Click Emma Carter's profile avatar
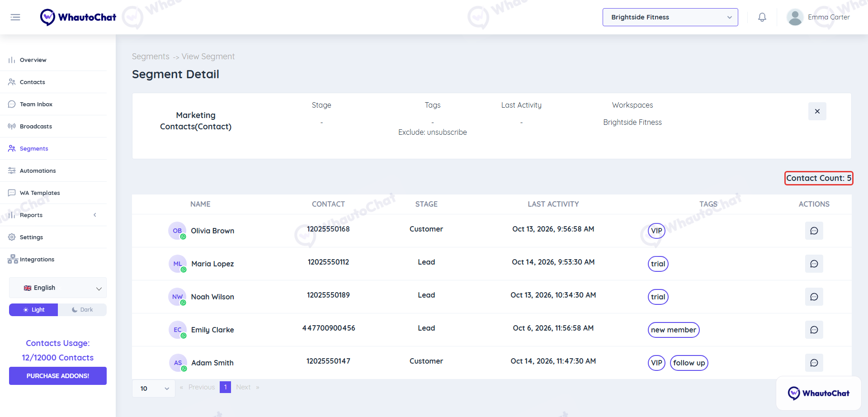868x417 pixels. [795, 17]
